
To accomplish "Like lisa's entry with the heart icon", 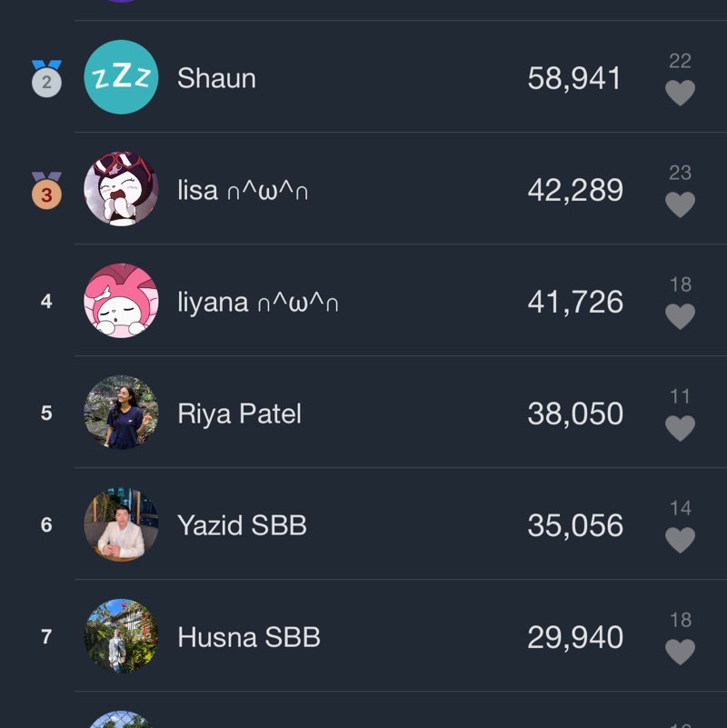I will pyautogui.click(x=680, y=204).
